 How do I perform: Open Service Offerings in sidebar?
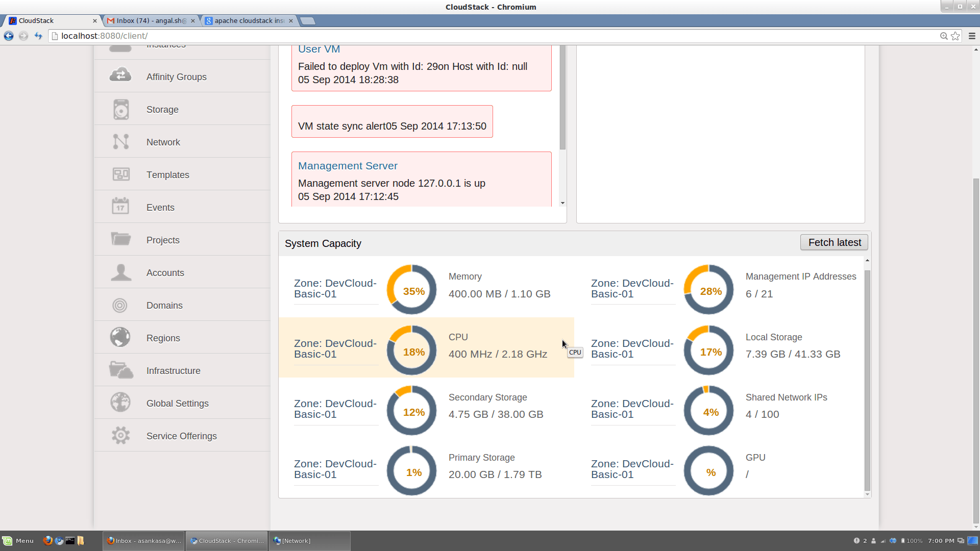[182, 436]
